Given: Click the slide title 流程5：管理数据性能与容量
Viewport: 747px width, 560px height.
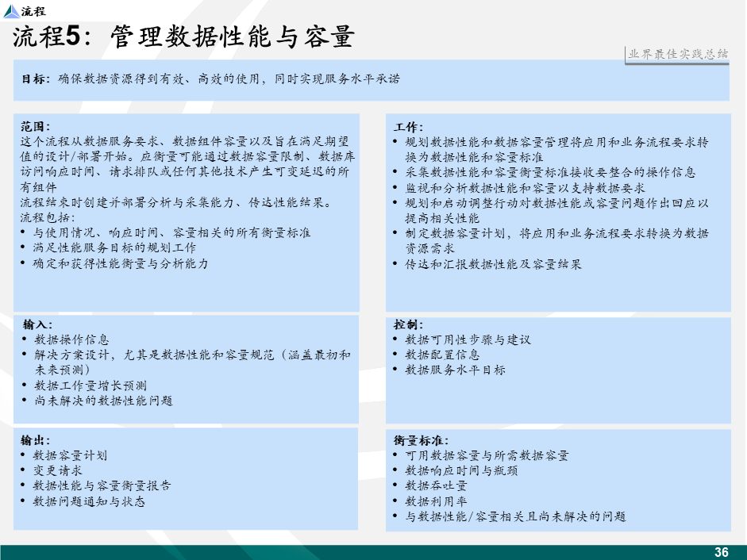Looking at the screenshot, I should click(x=184, y=36).
